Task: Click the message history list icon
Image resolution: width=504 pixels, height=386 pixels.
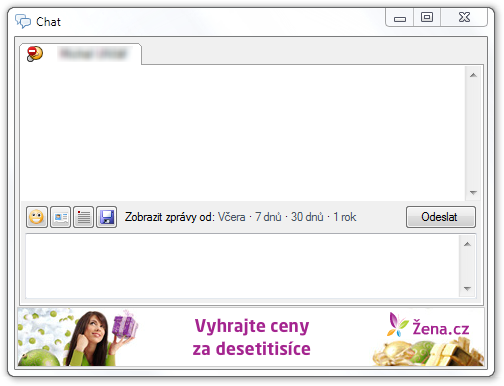Action: point(83,217)
